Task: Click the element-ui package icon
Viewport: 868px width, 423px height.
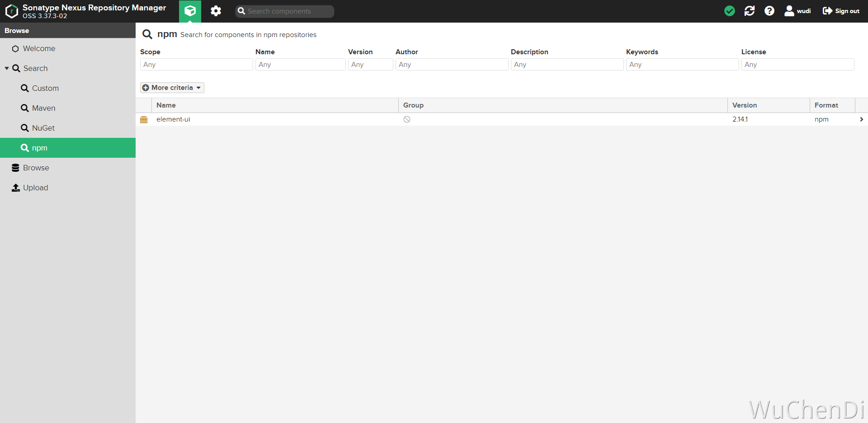Action: tap(144, 119)
